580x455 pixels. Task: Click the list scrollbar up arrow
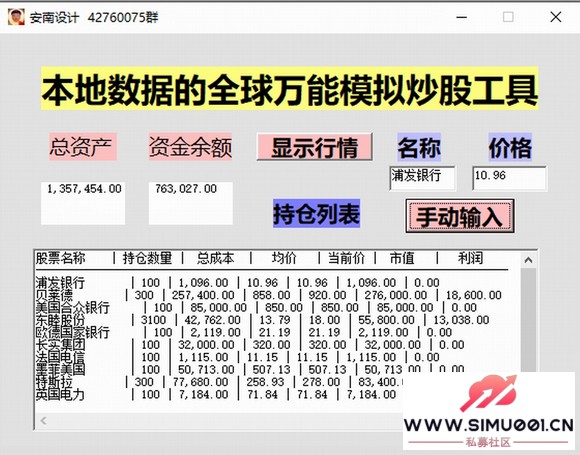[528, 260]
